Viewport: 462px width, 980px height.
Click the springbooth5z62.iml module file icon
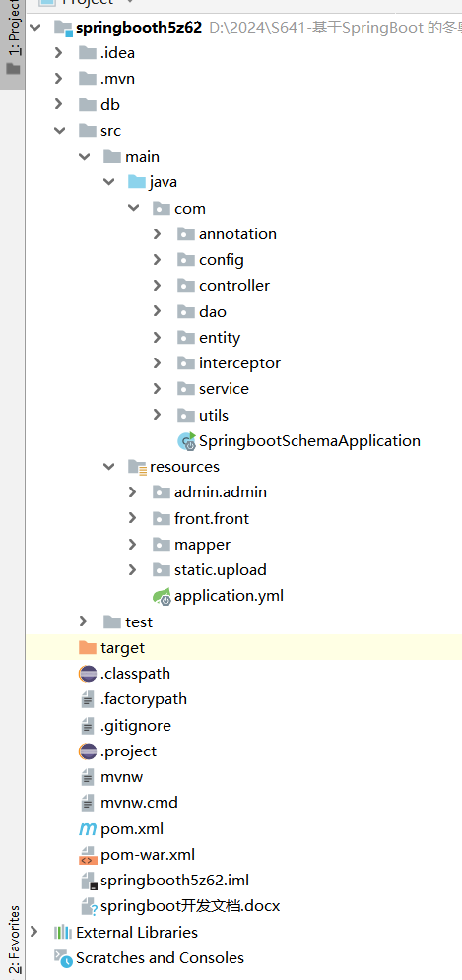[x=89, y=881]
